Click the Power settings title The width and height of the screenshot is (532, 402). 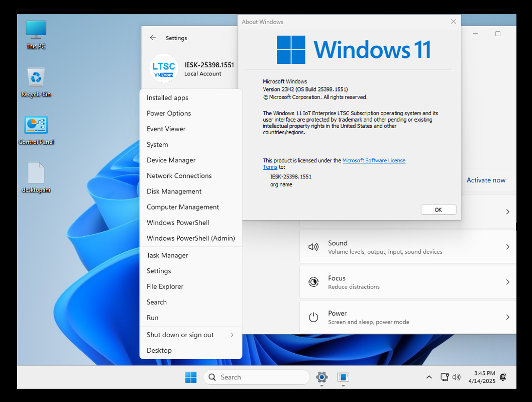coord(337,313)
